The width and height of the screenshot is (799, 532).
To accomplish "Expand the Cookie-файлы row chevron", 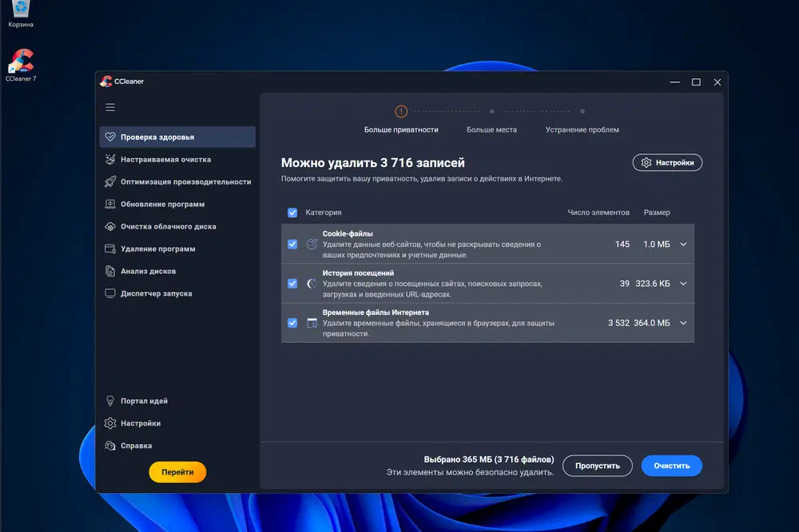I will point(683,244).
